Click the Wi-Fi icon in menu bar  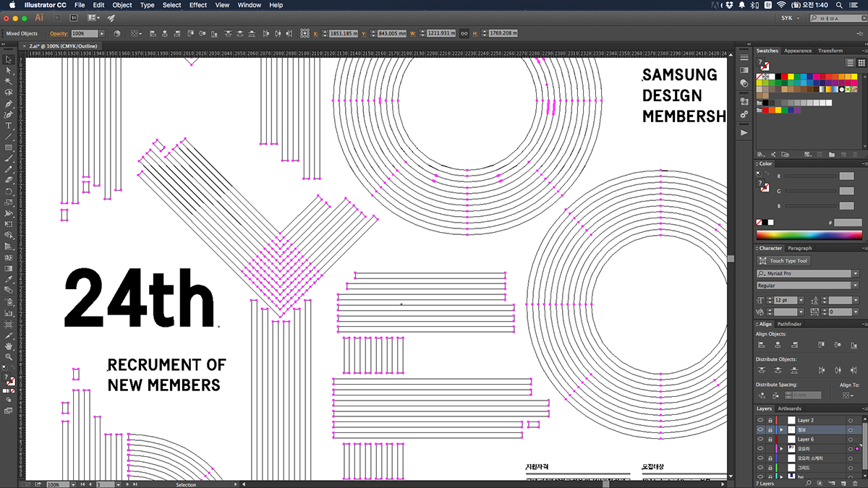782,5
